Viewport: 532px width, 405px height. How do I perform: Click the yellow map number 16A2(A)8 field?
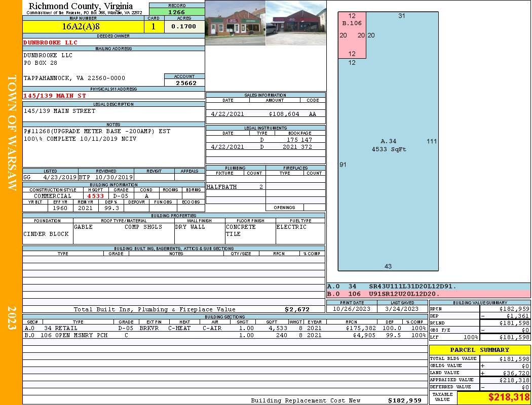pyautogui.click(x=83, y=26)
